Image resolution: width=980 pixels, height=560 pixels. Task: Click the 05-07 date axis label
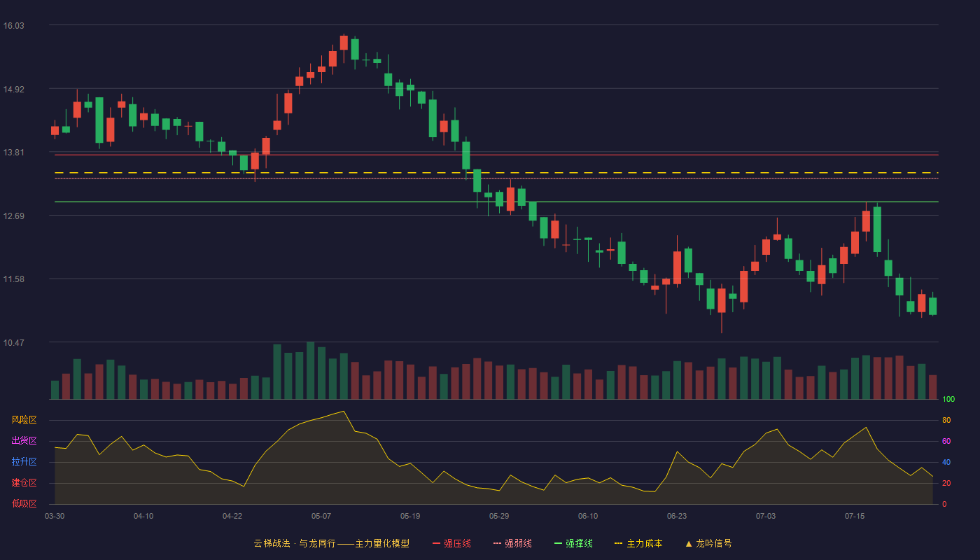(321, 516)
